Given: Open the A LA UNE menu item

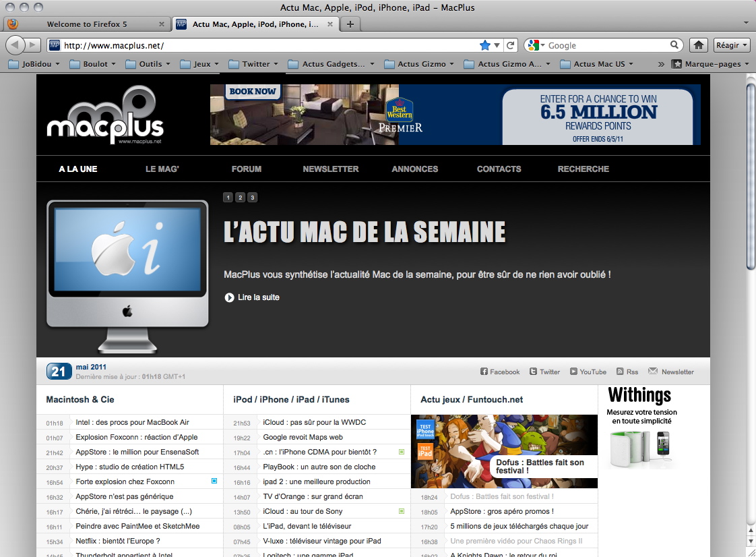Looking at the screenshot, I should [x=78, y=169].
